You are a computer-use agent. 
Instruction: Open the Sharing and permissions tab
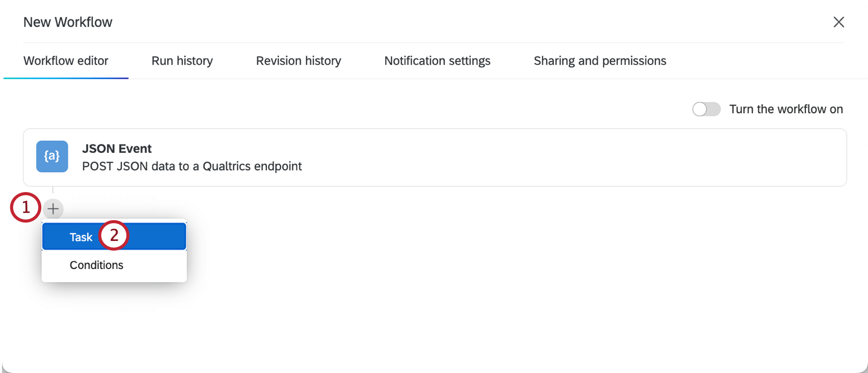[x=600, y=61]
